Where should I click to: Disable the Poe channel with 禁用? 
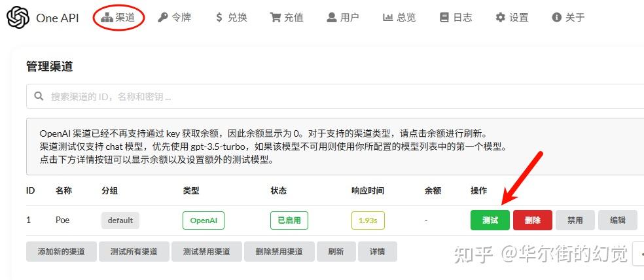(575, 220)
